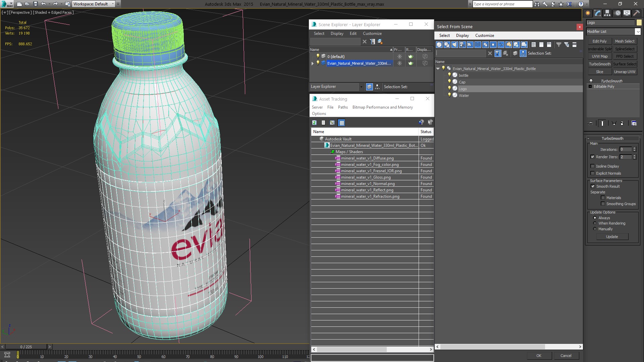644x362 pixels.
Task: Click the New Scene icon
Action: click(19, 4)
